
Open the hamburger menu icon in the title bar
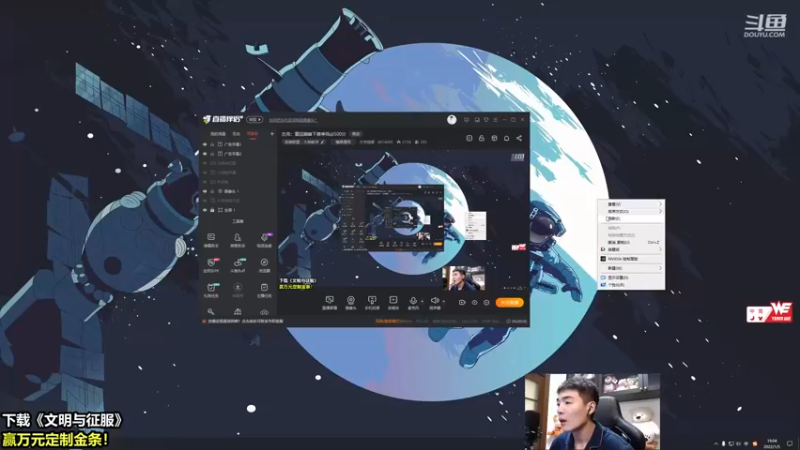(x=495, y=120)
